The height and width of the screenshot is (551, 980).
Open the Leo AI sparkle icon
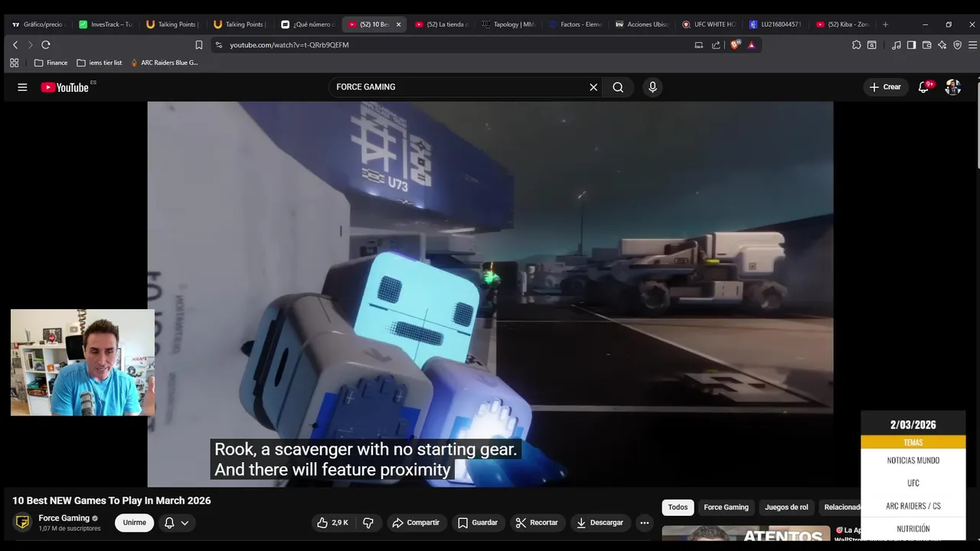pyautogui.click(x=942, y=45)
